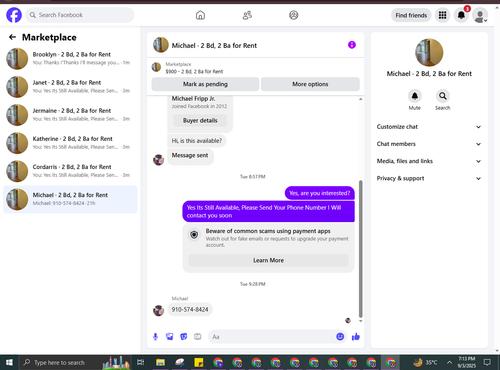Image resolution: width=500 pixels, height=370 pixels.
Task: Show hidden system tray icons chevron
Action: [x=449, y=362]
